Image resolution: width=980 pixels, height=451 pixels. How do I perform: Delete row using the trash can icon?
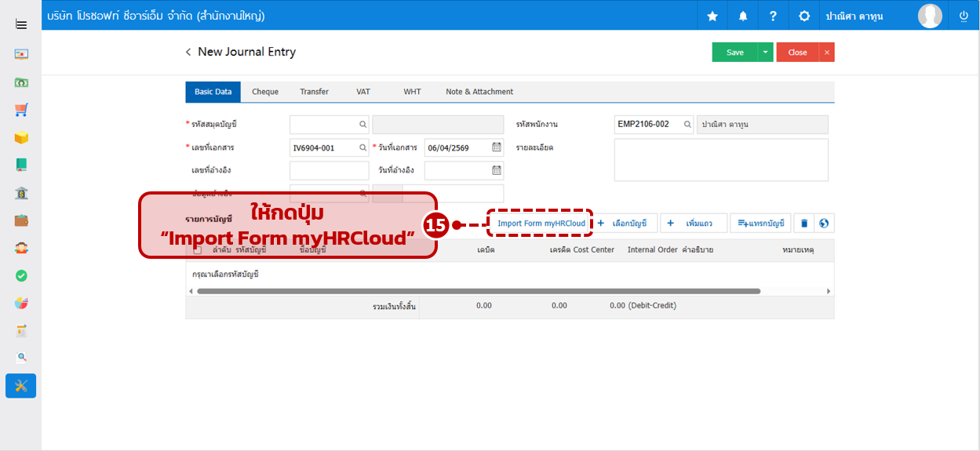[x=803, y=224]
